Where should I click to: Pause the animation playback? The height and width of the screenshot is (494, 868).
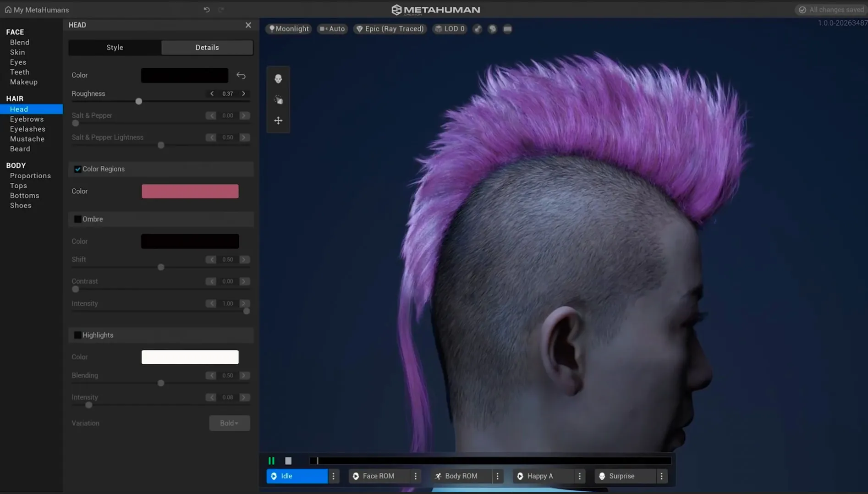click(271, 461)
